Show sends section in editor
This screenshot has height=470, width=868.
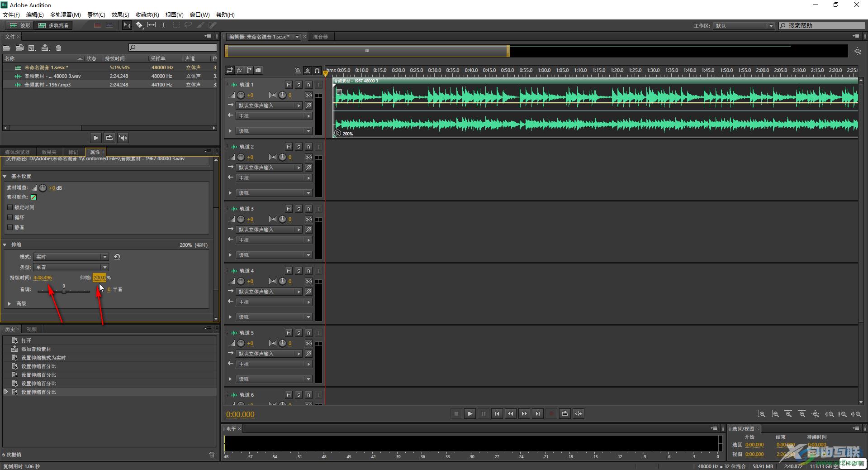pos(249,70)
